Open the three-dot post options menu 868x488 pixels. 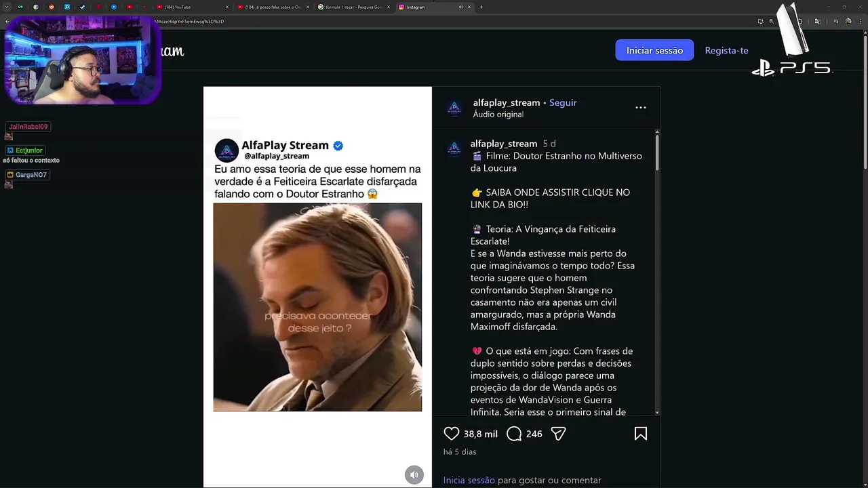[x=640, y=108]
